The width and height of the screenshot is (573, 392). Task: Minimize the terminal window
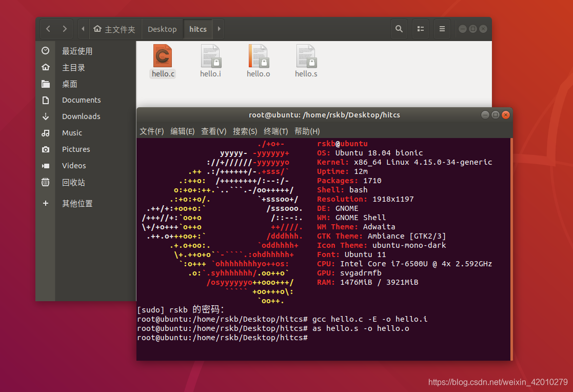(485, 115)
